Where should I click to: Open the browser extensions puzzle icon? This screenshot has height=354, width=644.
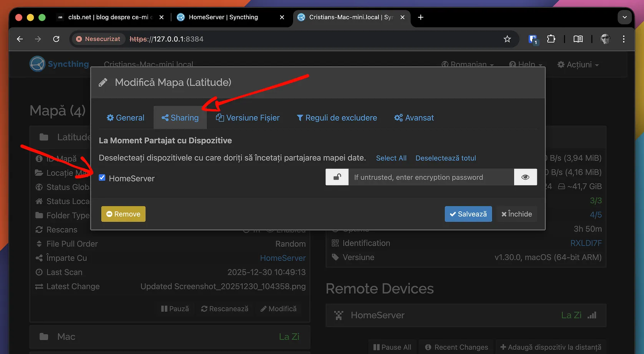click(551, 39)
